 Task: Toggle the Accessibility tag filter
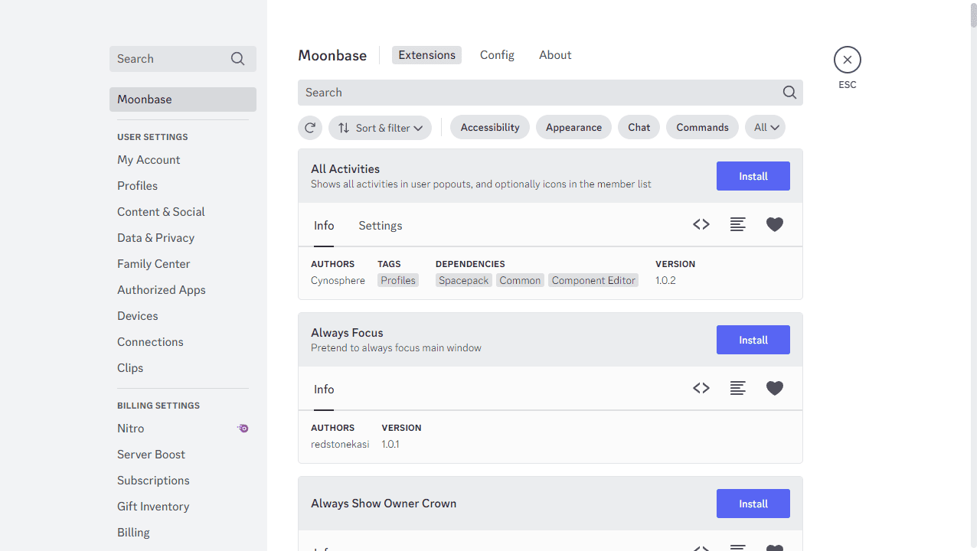(x=490, y=127)
